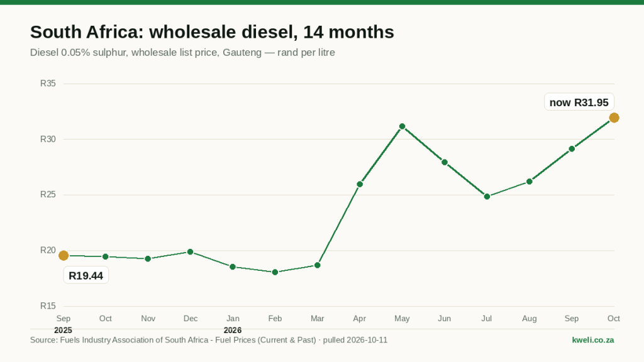
Task: Click the September 2026 data point
Action: 572,149
